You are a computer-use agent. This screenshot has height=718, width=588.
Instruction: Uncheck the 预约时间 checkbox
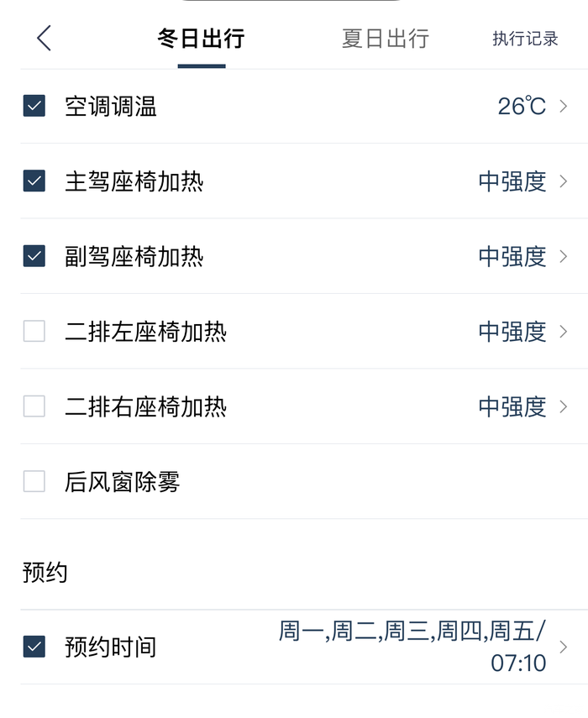34,647
